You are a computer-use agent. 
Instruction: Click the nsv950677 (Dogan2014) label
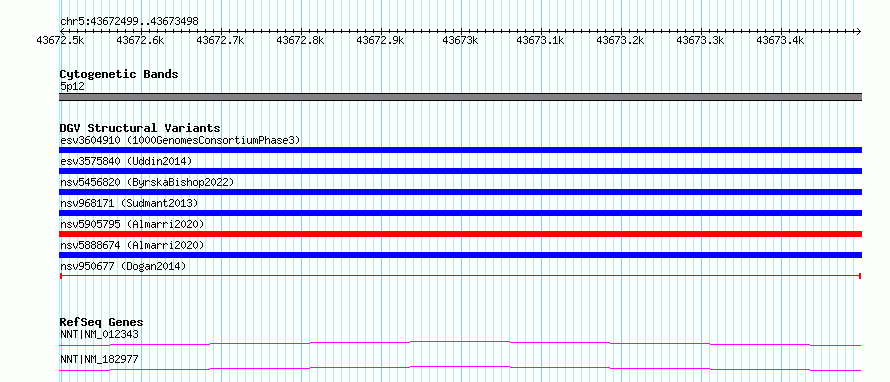(123, 266)
